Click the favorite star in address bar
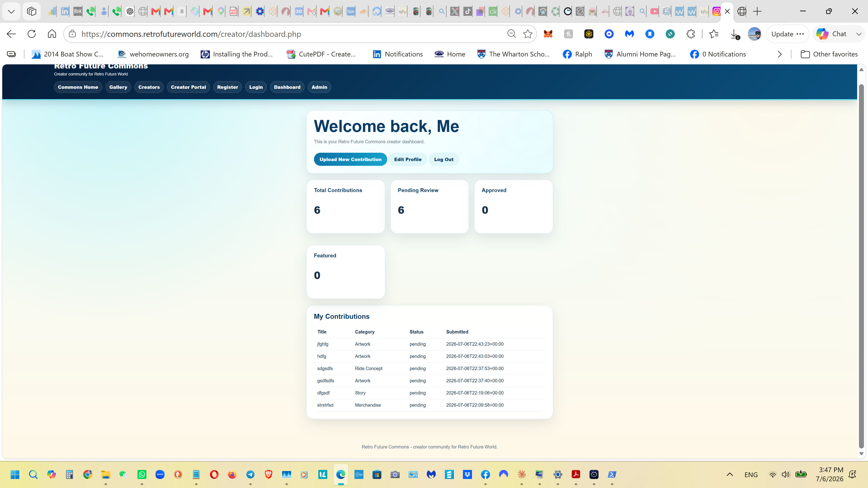The image size is (868, 488). click(x=528, y=34)
